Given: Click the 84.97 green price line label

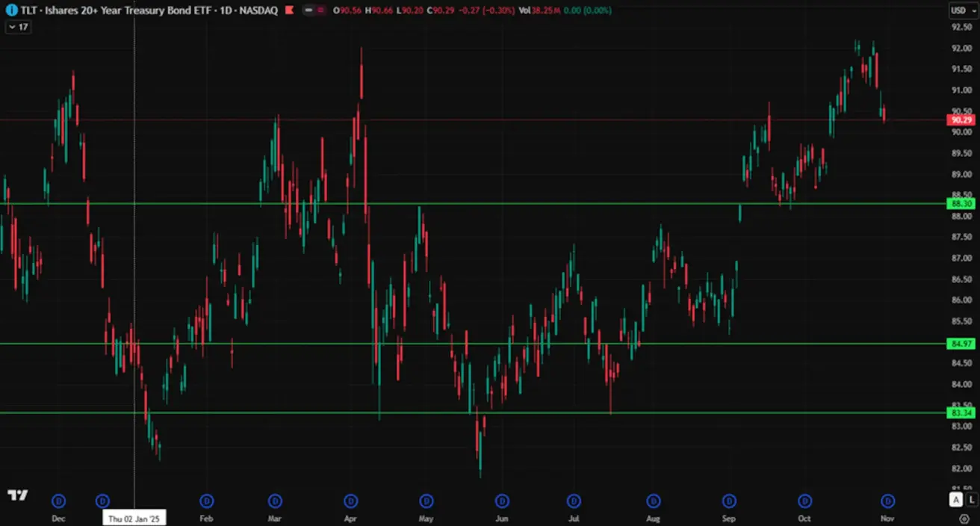Looking at the screenshot, I should pyautogui.click(x=960, y=344).
